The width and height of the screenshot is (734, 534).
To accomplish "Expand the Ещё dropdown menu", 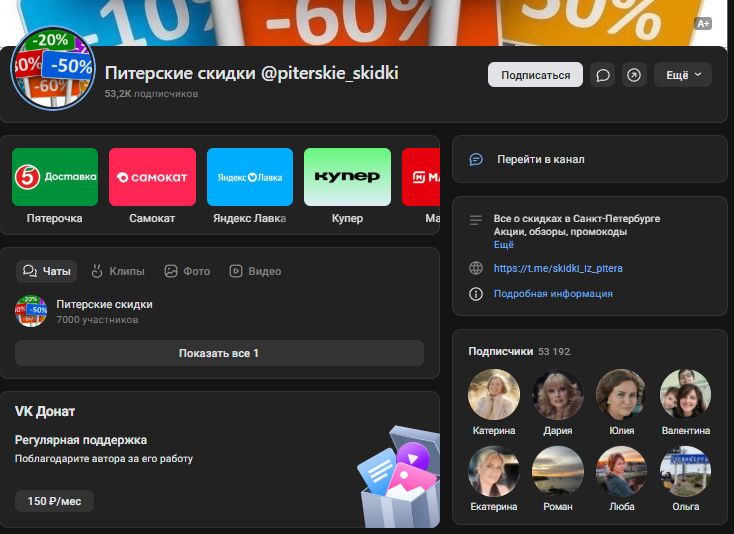I will (x=683, y=75).
